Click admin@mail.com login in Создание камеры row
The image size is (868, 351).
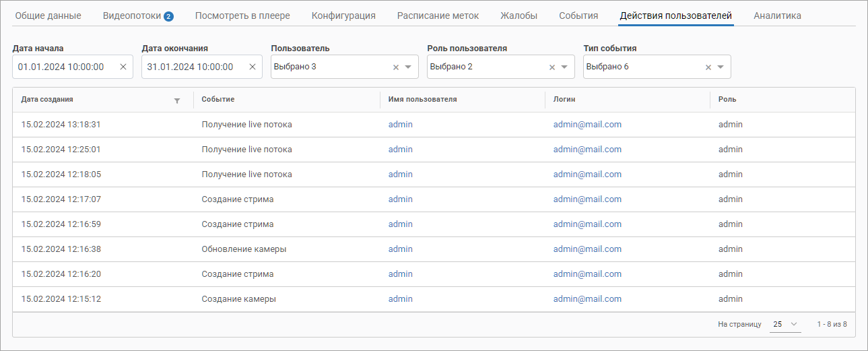[587, 299]
